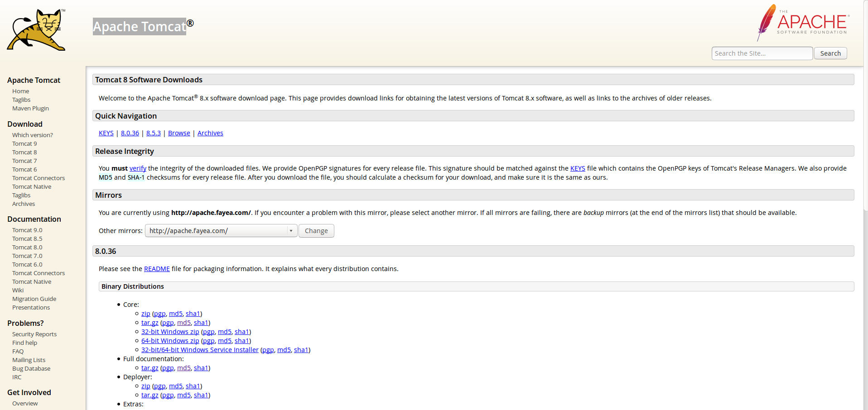The image size is (868, 410).
Task: Open Tomcat Connectors under Download
Action: 39,178
